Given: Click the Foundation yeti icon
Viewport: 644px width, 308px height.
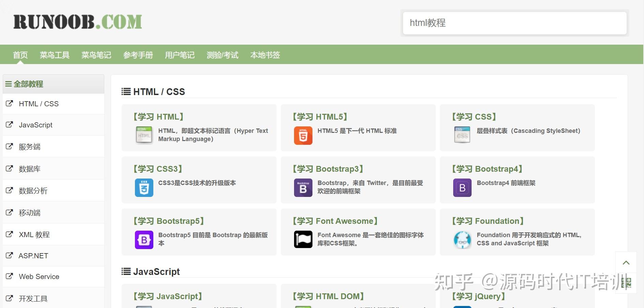Looking at the screenshot, I should (462, 240).
